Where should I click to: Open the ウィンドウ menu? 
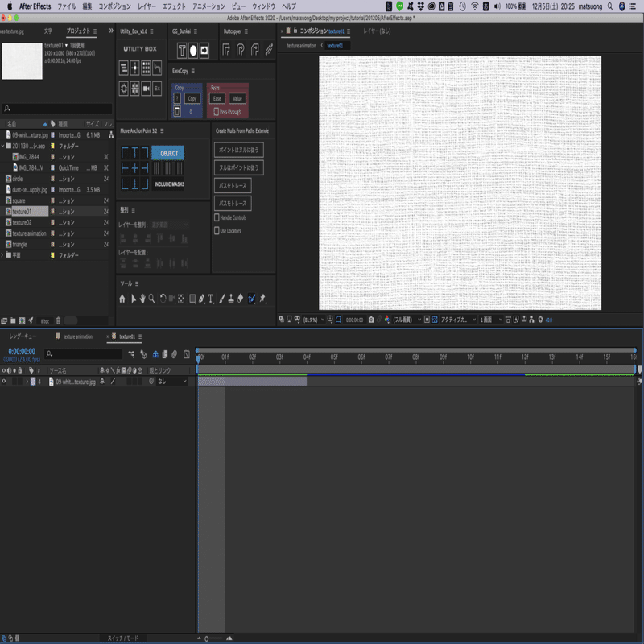tap(263, 6)
